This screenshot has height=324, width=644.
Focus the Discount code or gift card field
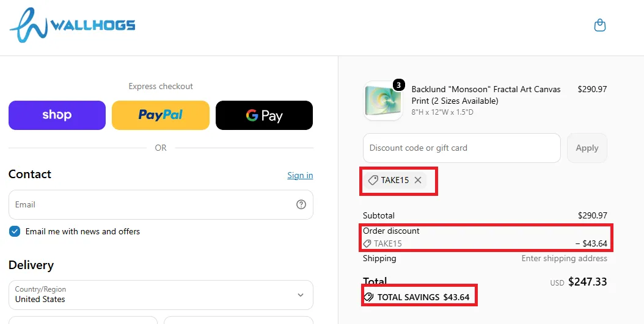coord(462,148)
